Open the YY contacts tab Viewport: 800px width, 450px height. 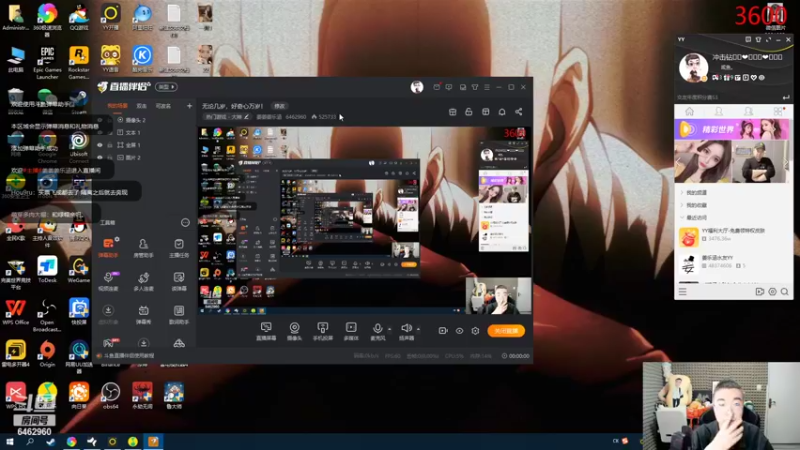point(718,111)
